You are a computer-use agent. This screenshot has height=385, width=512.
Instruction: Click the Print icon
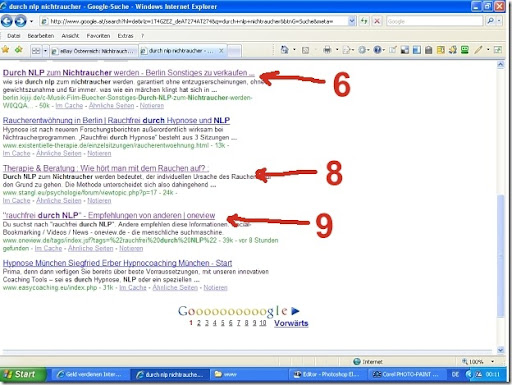point(327,50)
